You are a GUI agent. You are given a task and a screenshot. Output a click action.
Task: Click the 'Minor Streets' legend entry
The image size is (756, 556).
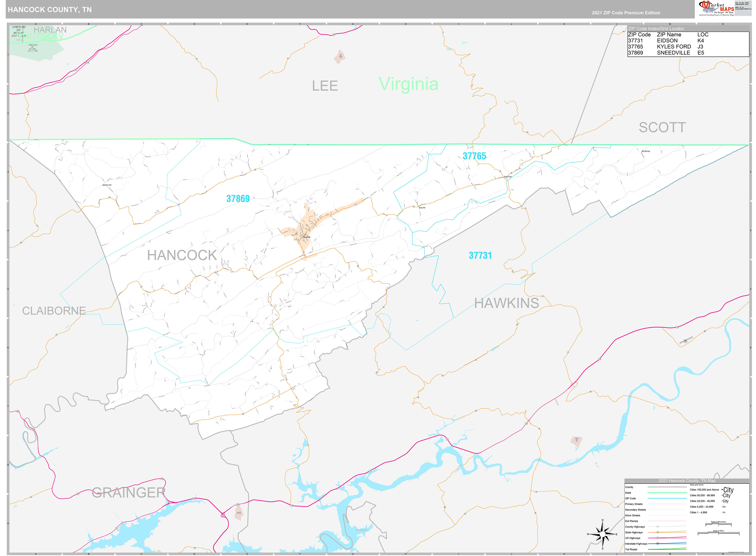(x=632, y=515)
